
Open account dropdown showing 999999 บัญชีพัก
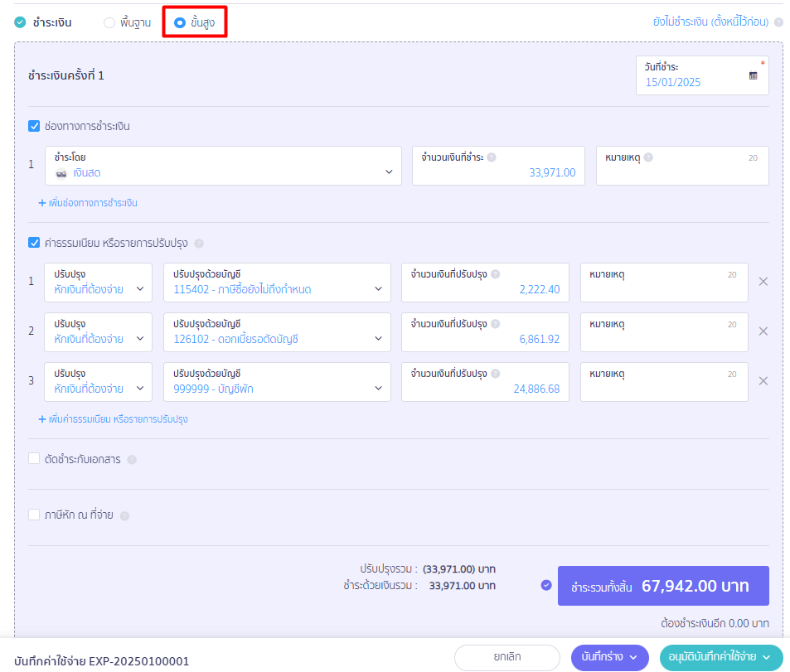point(277,382)
